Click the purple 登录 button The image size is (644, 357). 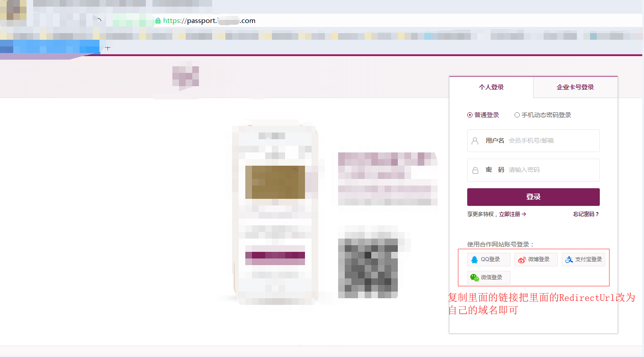coord(533,197)
